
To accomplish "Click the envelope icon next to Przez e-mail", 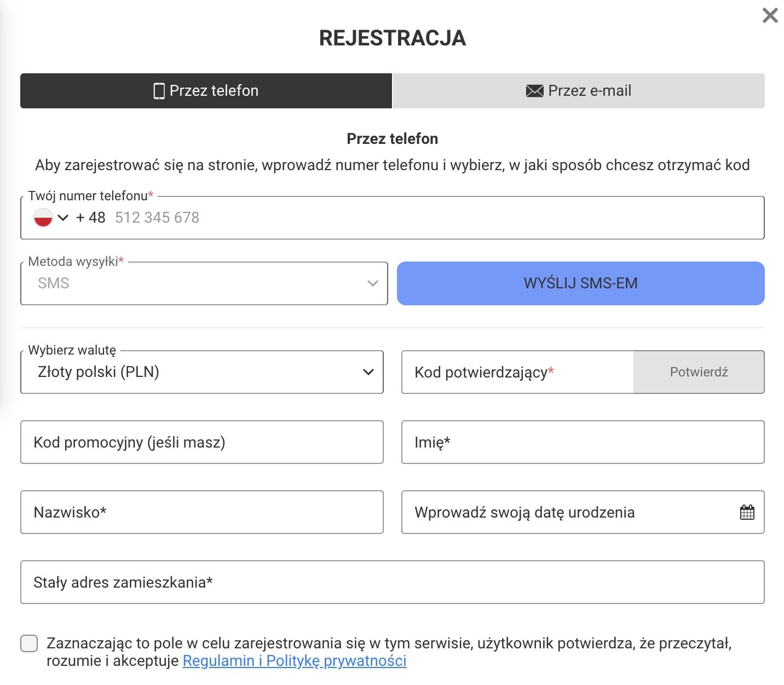I will point(534,90).
